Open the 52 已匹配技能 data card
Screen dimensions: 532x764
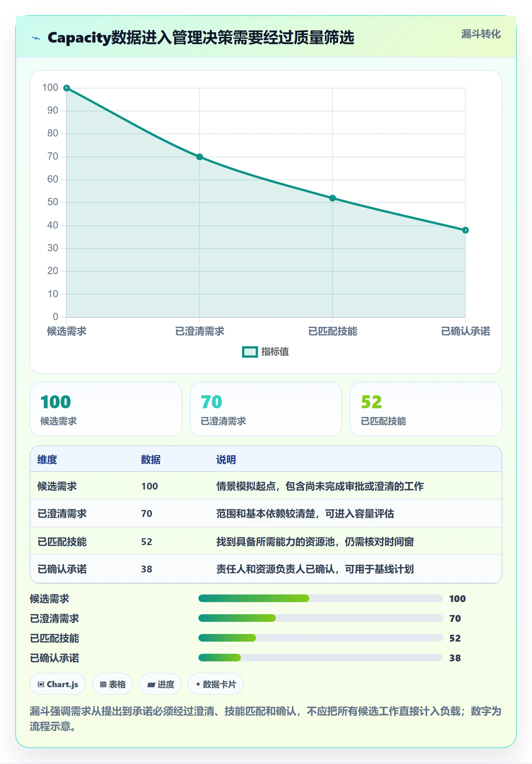[426, 409]
